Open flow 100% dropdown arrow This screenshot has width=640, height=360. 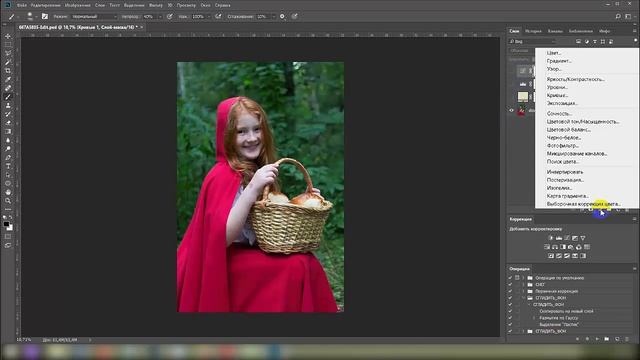208,17
